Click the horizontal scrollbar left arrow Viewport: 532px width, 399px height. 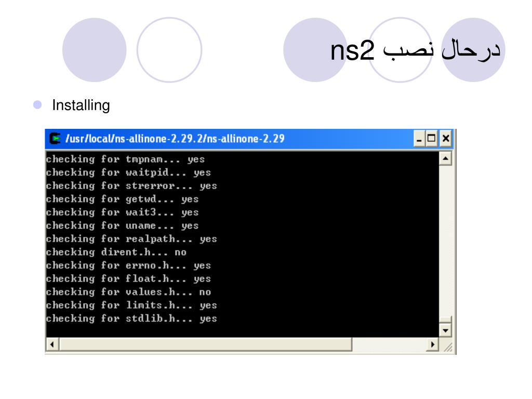pos(52,345)
